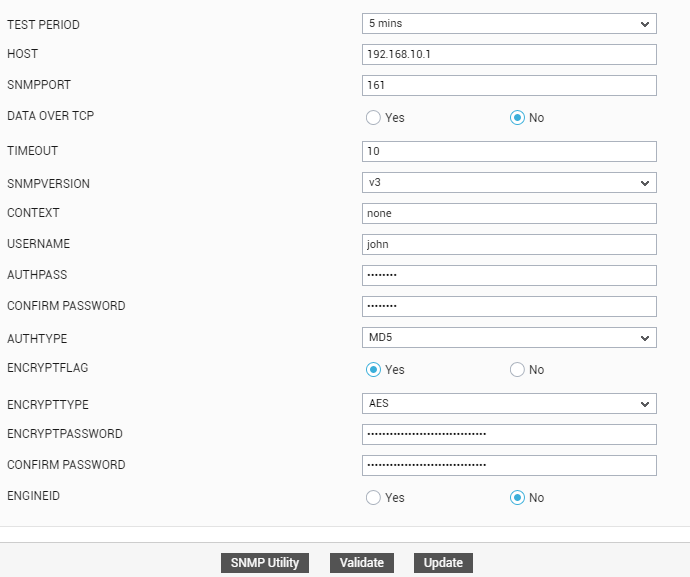This screenshot has width=690, height=577.
Task: Click the HOST input field
Action: click(509, 54)
